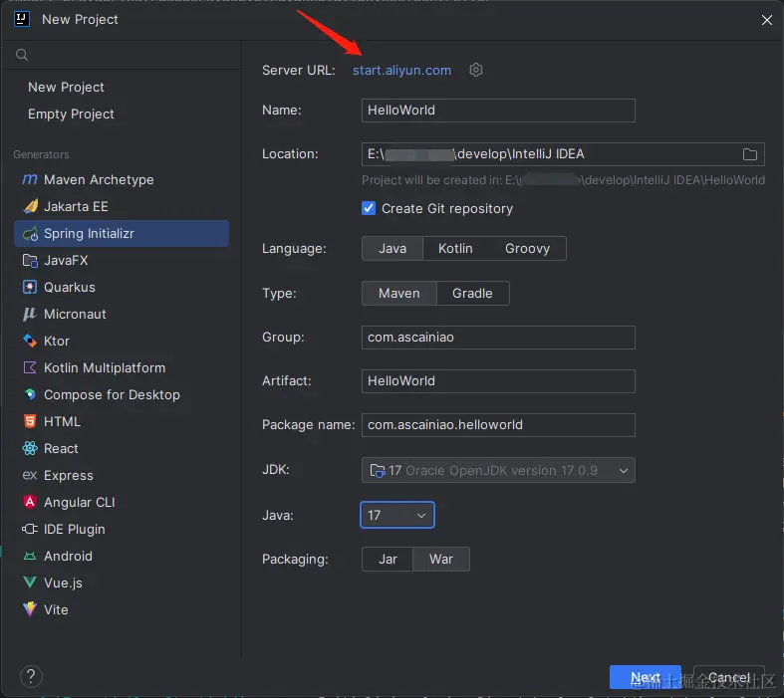The image size is (784, 698).
Task: Choose War packaging
Action: (x=441, y=559)
